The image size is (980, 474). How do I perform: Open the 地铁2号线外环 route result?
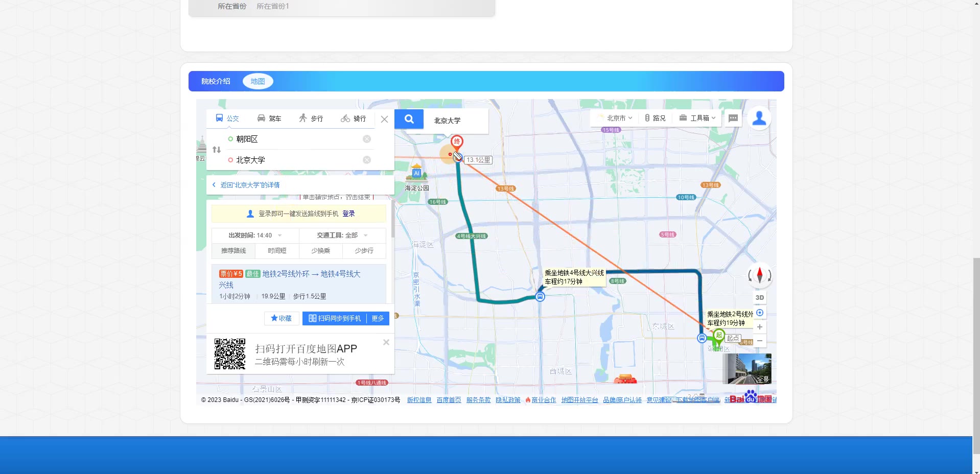(x=298, y=284)
